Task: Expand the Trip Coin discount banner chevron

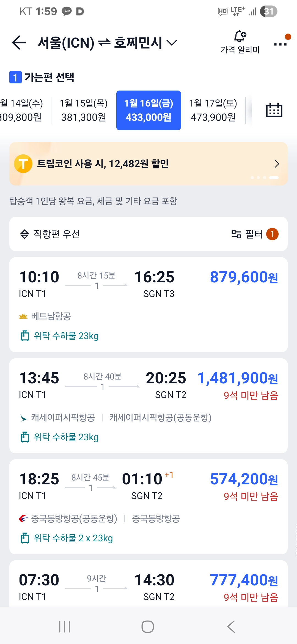Action: click(277, 164)
